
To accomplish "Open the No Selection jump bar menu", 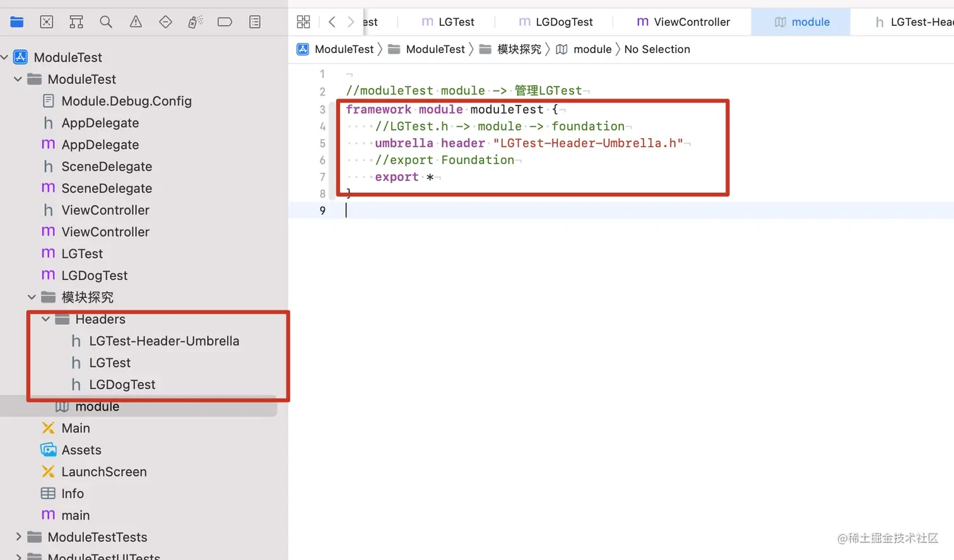I will point(657,49).
